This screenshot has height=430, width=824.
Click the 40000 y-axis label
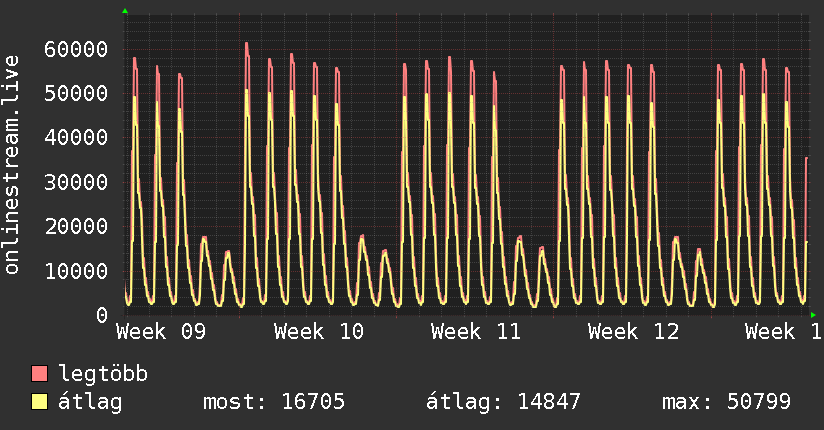point(76,138)
